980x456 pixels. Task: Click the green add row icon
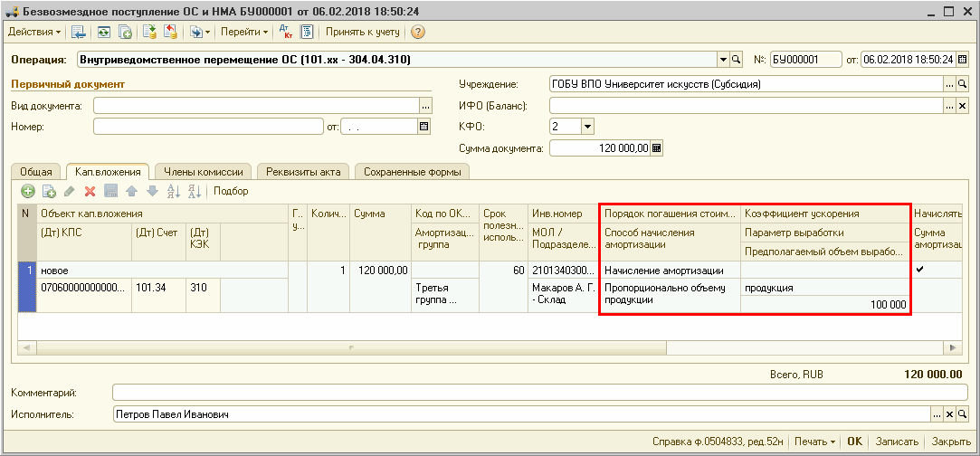[27, 191]
